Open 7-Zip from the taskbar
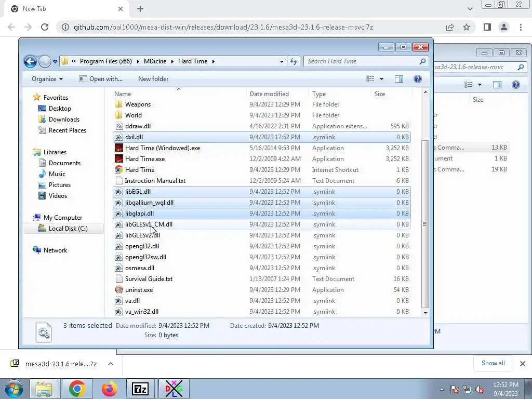This screenshot has height=399, width=532. (140, 389)
